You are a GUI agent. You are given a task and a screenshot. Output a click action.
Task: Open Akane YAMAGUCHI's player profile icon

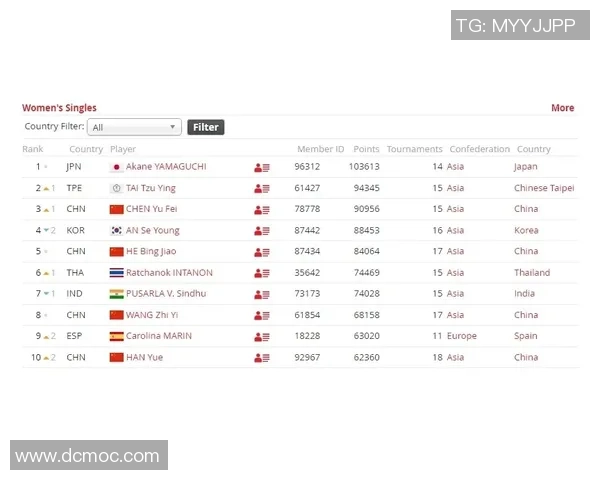coord(262,167)
